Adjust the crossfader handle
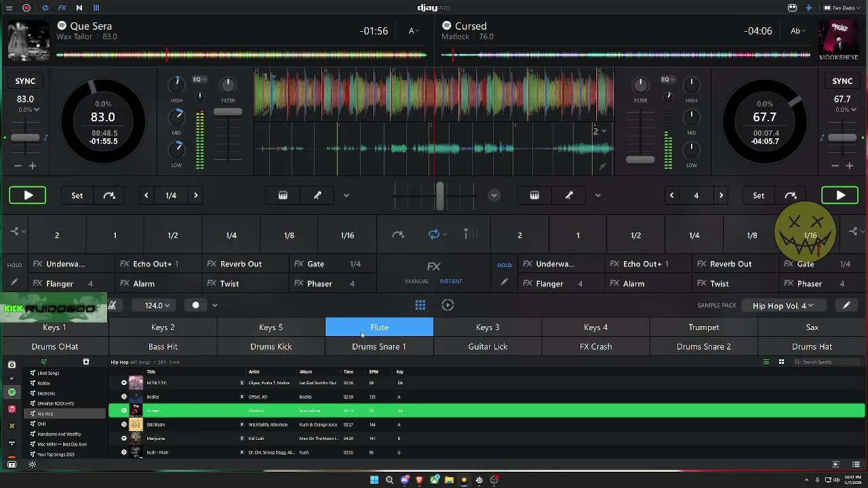The width and height of the screenshot is (868, 488). click(439, 195)
